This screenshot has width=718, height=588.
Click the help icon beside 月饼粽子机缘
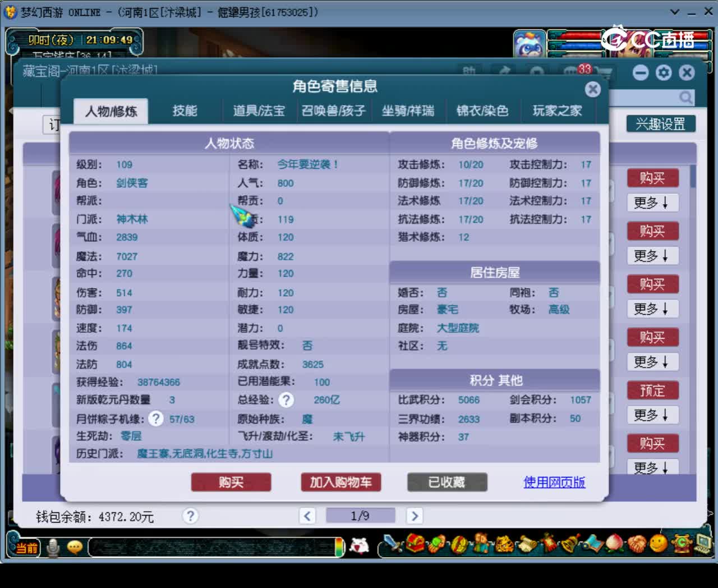pos(156,419)
